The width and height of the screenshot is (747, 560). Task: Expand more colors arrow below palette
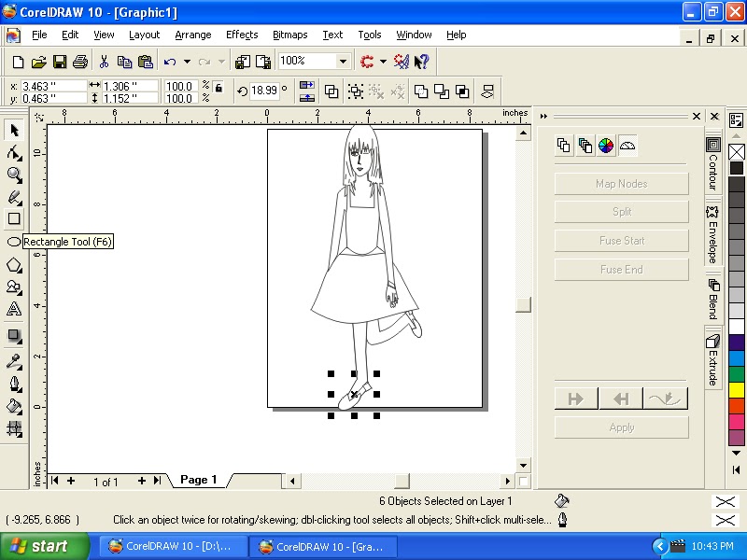point(736,453)
